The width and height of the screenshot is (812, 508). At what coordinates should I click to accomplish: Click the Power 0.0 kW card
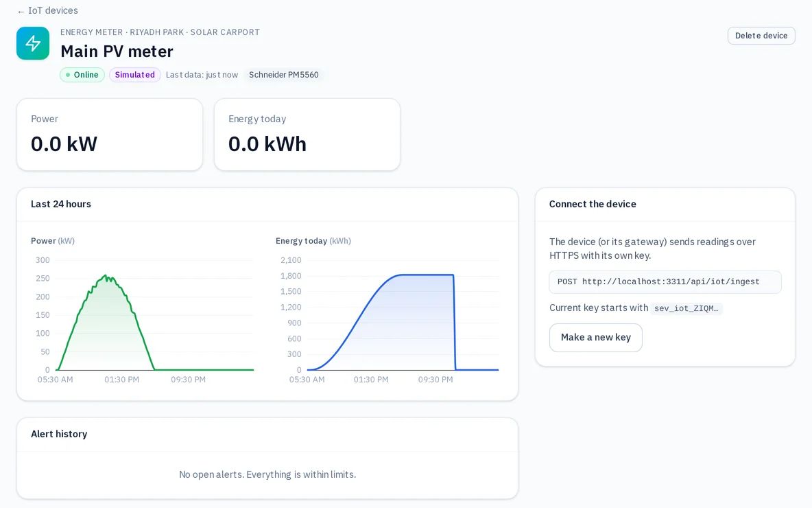[110, 135]
